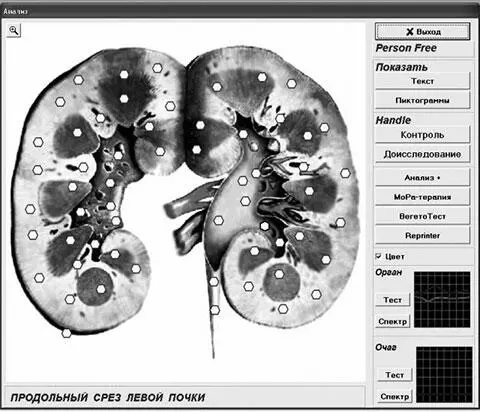This screenshot has height=412, width=480.
Task: Start Анализ + function
Action: coord(423,178)
